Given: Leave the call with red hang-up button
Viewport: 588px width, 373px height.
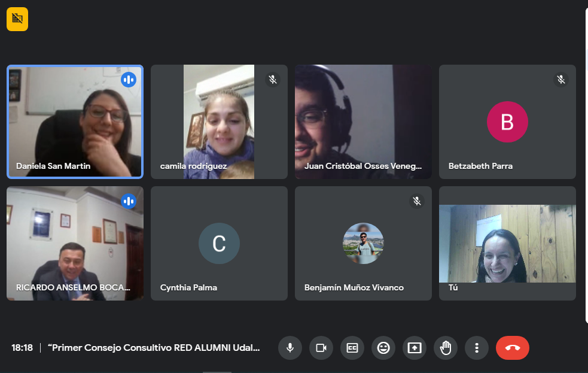Looking at the screenshot, I should 513,348.
